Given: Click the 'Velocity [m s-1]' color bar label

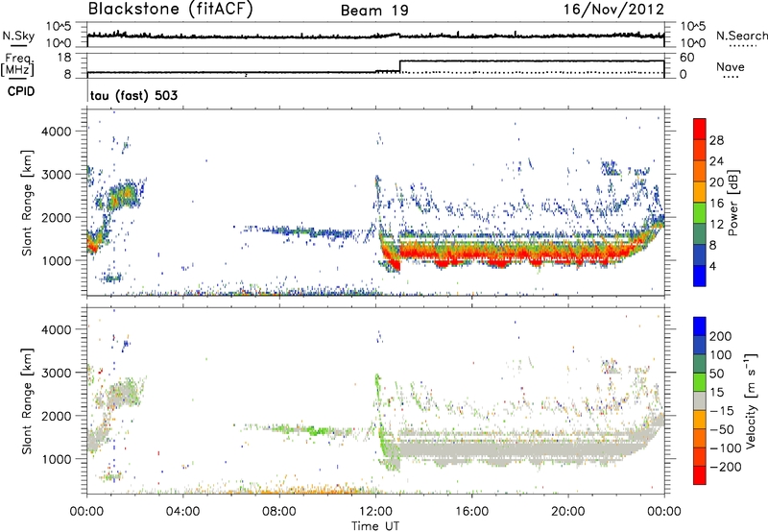Looking at the screenshot, I should 751,400.
